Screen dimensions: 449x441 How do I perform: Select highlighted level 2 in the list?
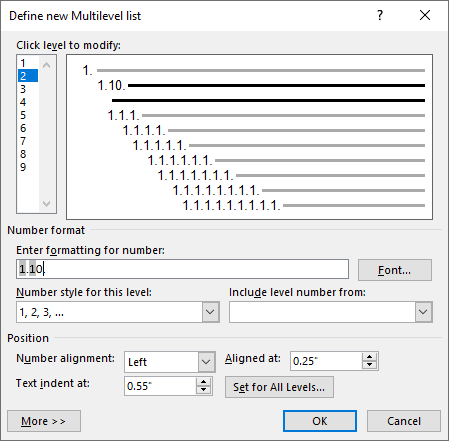[28, 76]
